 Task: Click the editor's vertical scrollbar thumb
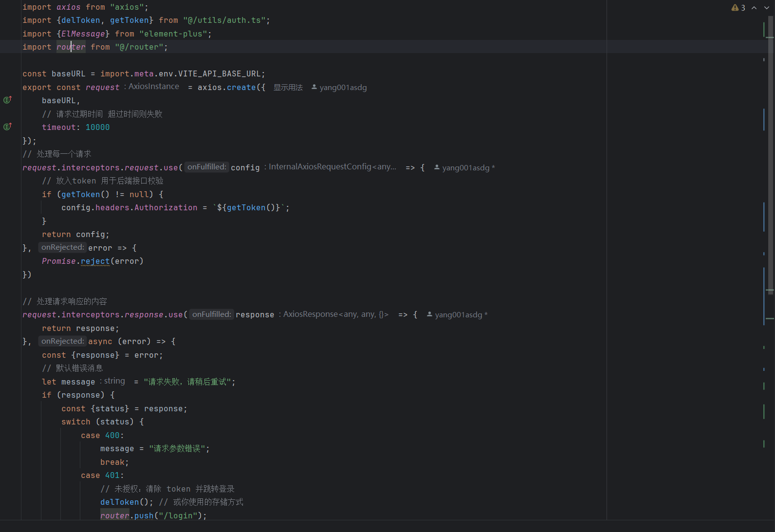click(771, 155)
